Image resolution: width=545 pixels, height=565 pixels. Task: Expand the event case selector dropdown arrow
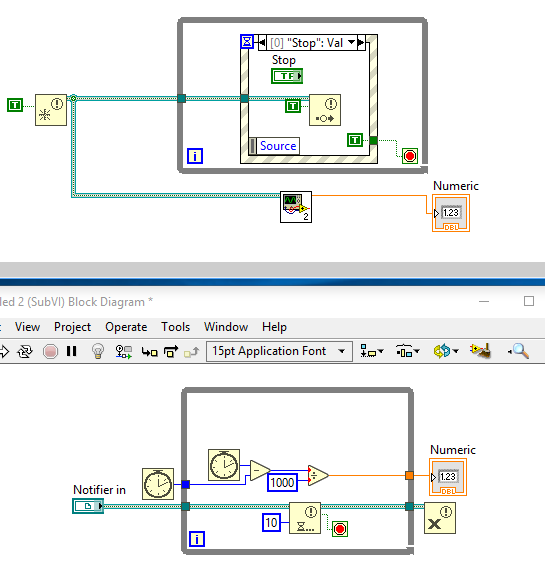point(351,42)
